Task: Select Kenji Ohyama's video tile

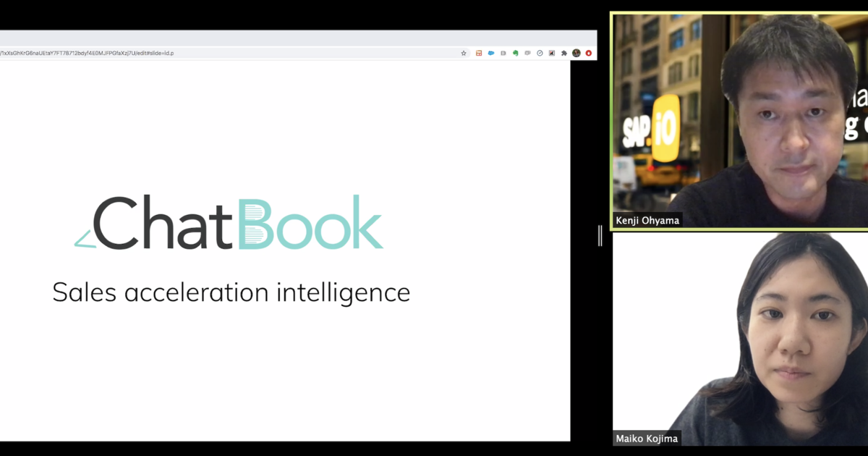Action: (739, 121)
